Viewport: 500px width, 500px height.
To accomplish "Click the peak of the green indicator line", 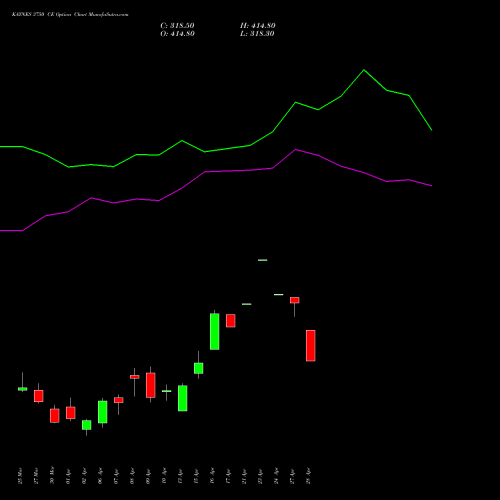I will pyautogui.click(x=364, y=70).
